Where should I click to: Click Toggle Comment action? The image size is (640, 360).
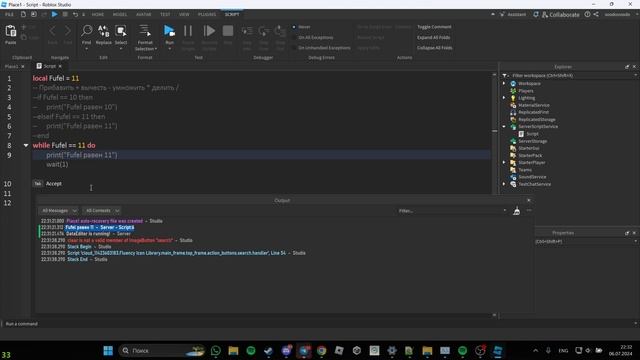434,27
